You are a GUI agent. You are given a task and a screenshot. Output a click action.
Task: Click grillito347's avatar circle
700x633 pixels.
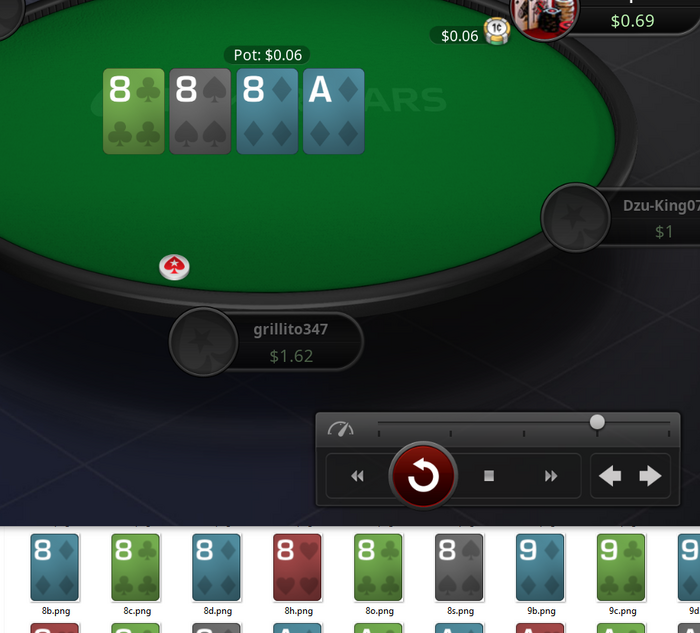point(204,342)
